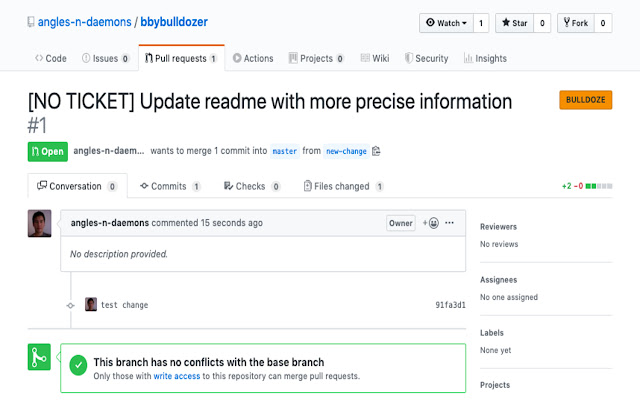
Task: Click the Owner badge on the comment
Action: coord(401,223)
